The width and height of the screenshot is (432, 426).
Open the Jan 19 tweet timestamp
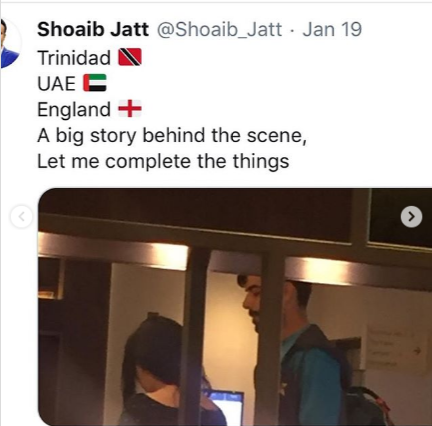(332, 29)
